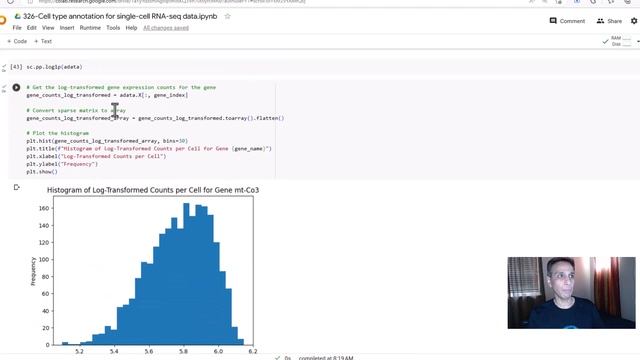Open the Colab settings gear
640x360 pixels.
(x=634, y=21)
